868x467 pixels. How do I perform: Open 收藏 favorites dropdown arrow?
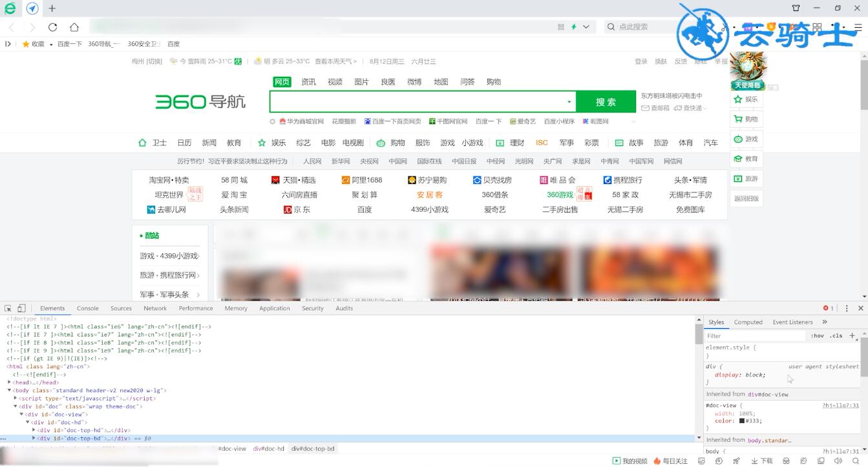click(50, 44)
